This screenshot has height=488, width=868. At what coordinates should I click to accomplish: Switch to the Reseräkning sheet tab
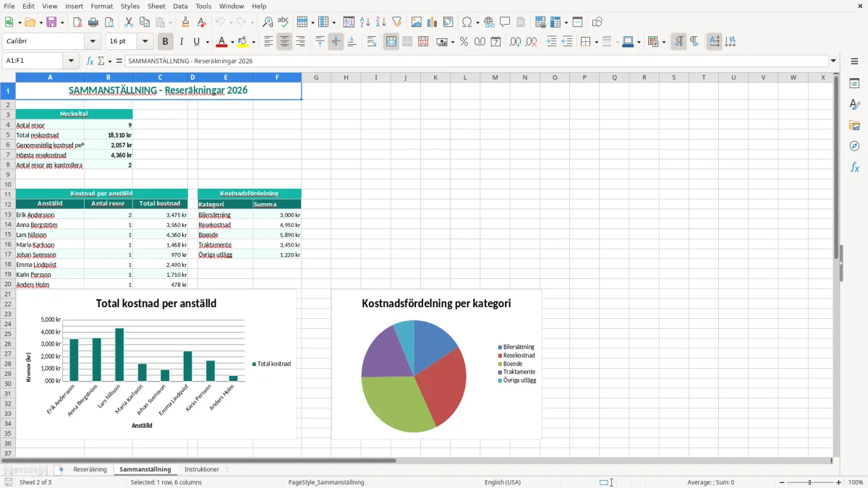90,470
